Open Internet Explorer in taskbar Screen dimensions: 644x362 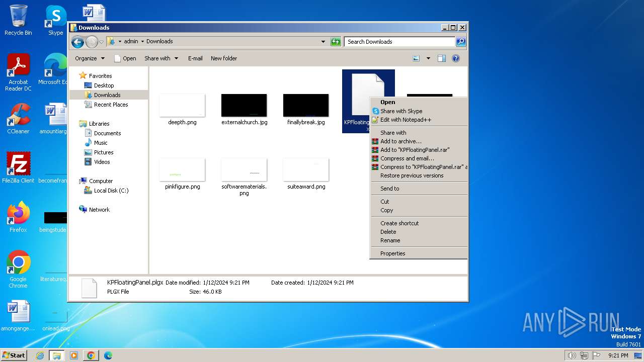click(40, 355)
